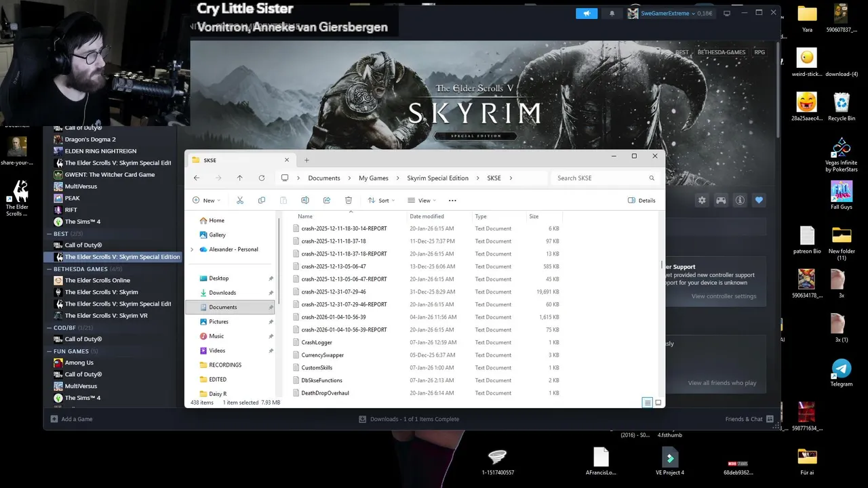The width and height of the screenshot is (868, 488).
Task: Click the Steam announcements megaphone button
Action: [x=587, y=13]
